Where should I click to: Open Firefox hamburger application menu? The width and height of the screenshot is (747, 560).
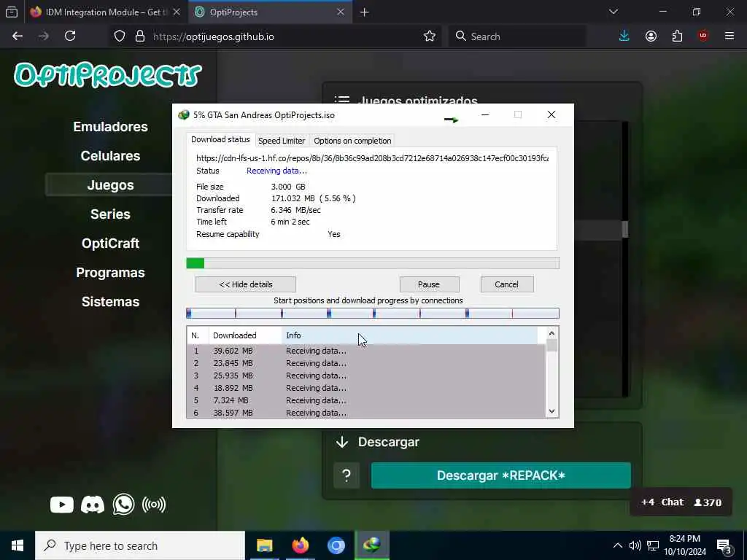point(729,36)
